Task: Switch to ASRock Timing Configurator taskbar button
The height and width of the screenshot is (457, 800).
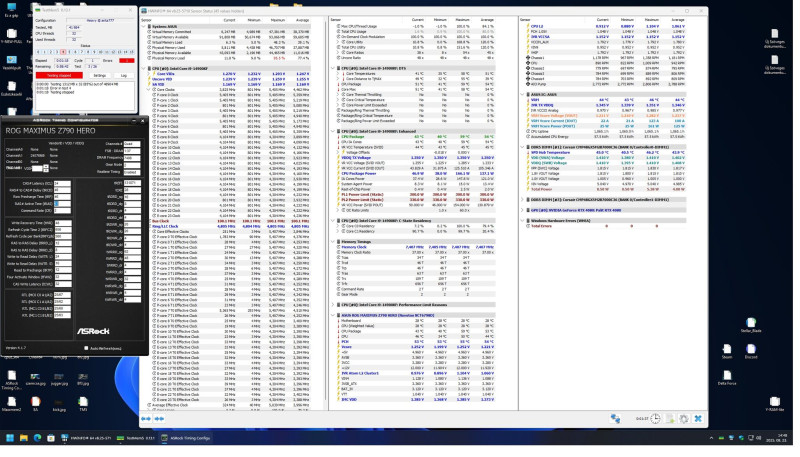Action: (186, 438)
